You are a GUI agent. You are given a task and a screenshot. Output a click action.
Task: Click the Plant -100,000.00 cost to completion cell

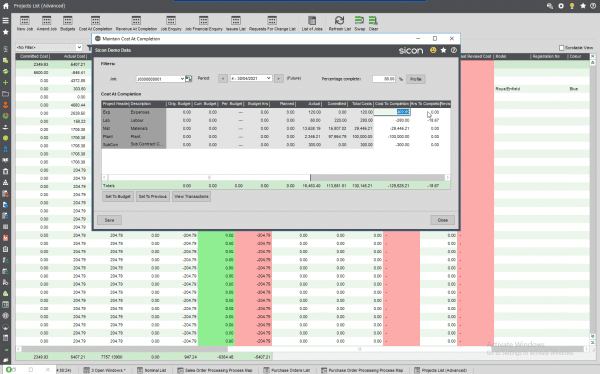[x=392, y=137]
